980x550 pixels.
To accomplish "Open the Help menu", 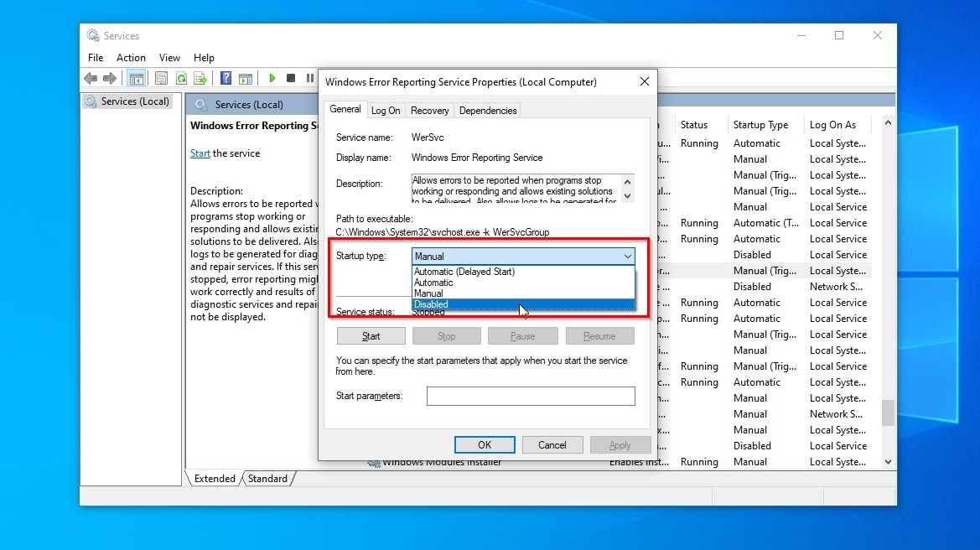I will (204, 58).
